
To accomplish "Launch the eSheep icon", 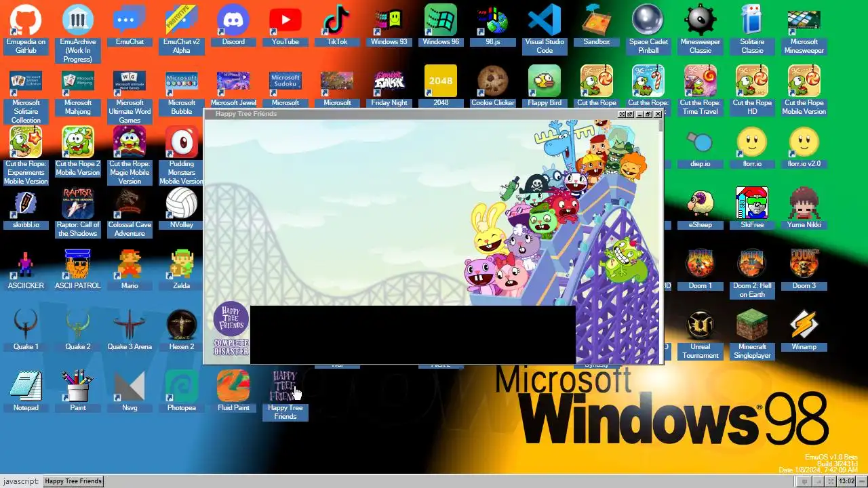I will click(x=701, y=204).
